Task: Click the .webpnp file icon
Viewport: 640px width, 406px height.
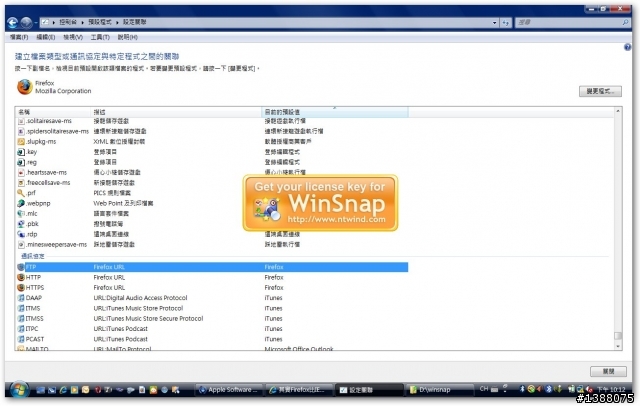Action: pos(21,203)
